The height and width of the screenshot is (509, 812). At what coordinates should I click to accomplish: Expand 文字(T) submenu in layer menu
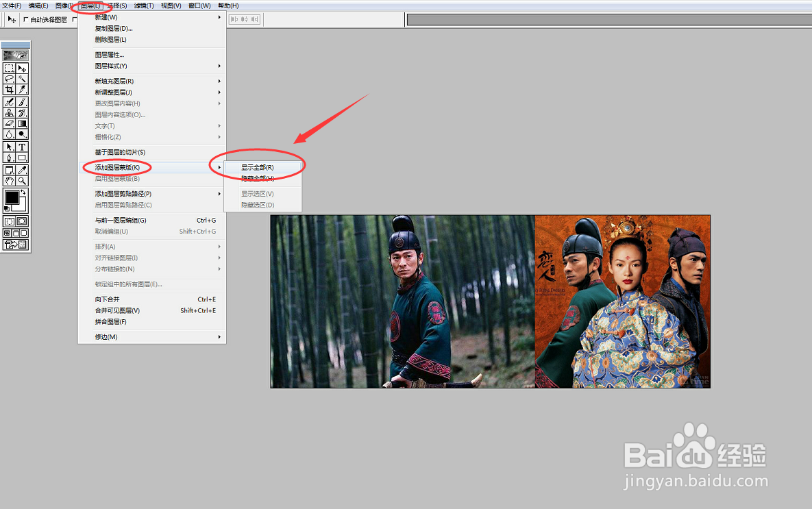click(151, 126)
